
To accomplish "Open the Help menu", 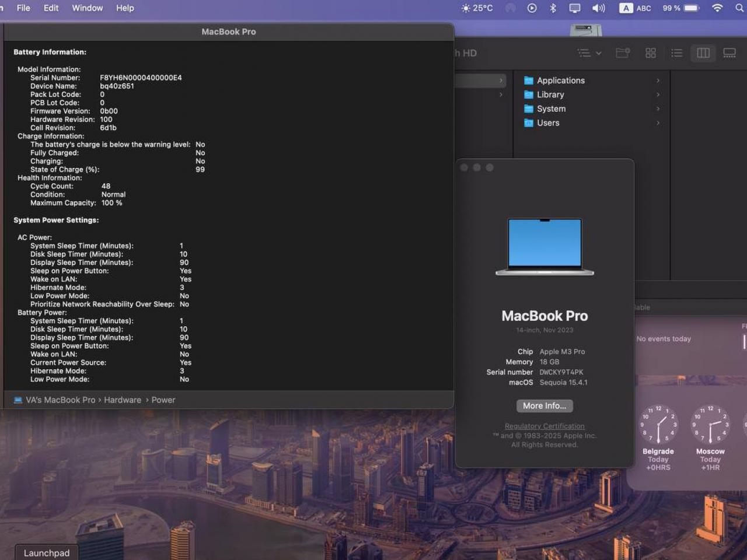I will coord(125,8).
